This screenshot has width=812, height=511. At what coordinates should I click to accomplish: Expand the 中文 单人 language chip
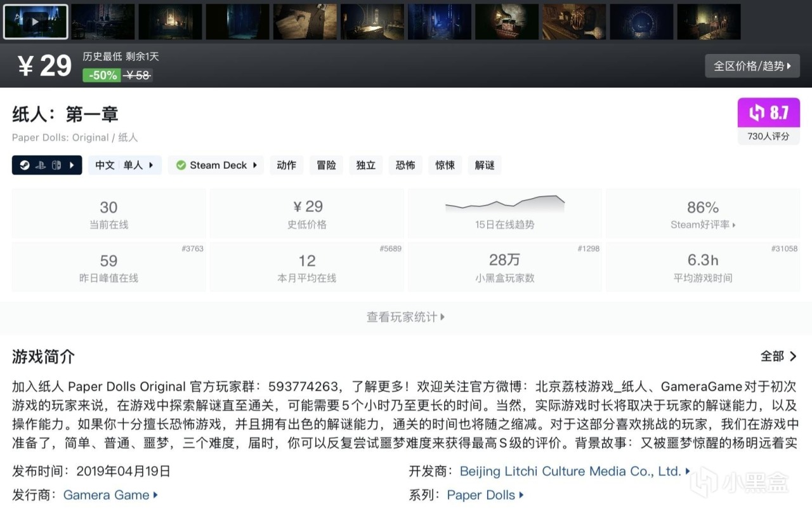[x=125, y=165]
